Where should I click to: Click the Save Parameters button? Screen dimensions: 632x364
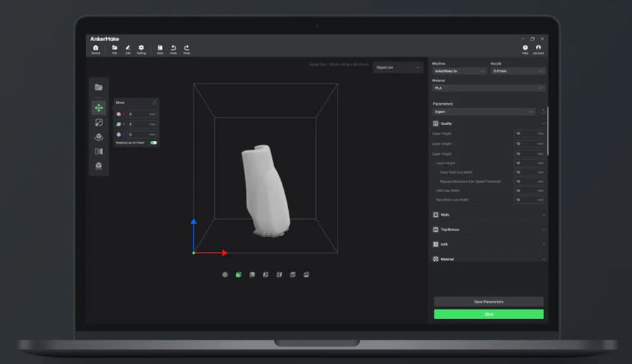489,301
